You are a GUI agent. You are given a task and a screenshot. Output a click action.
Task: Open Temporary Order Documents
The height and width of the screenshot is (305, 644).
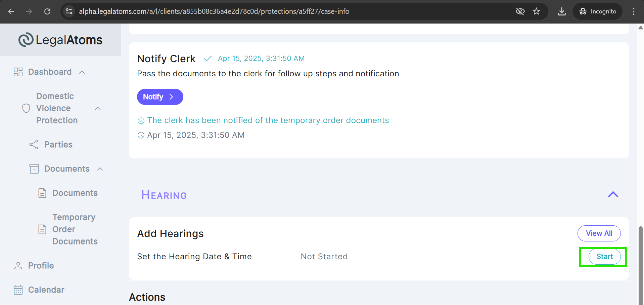pyautogui.click(x=75, y=229)
